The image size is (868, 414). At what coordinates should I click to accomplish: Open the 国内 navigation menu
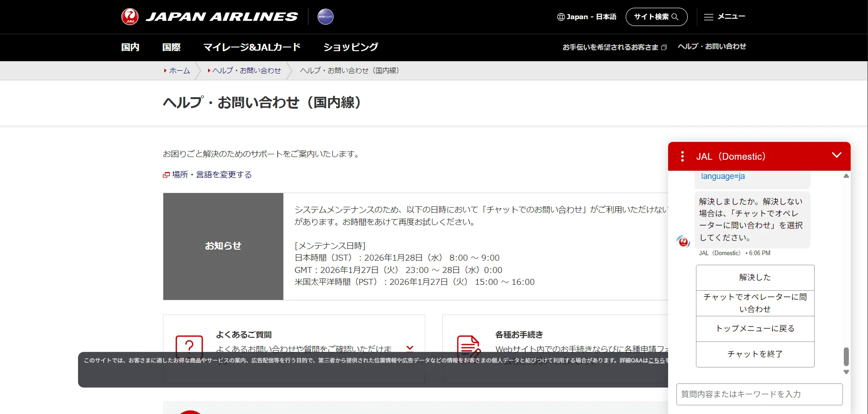click(130, 47)
